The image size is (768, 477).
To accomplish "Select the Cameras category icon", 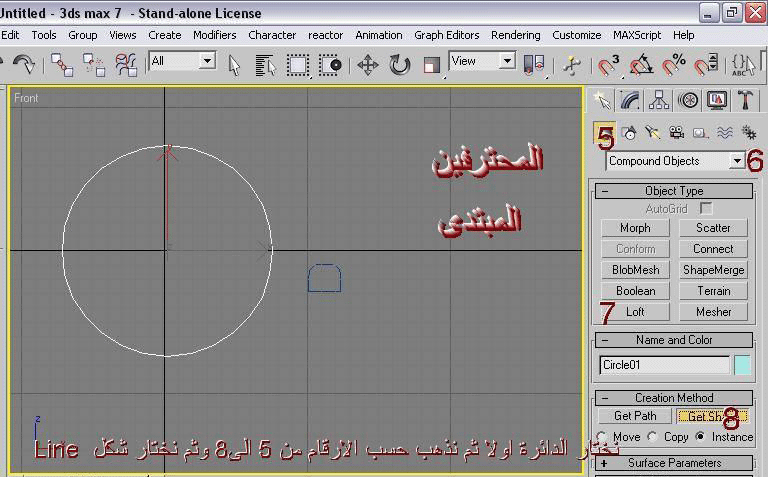I will coord(676,133).
